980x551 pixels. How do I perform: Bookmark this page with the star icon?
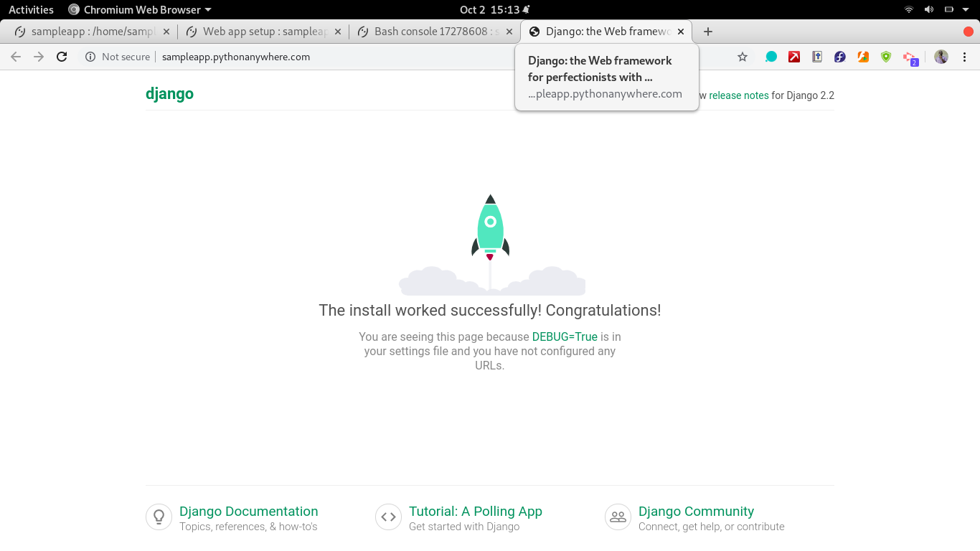coord(743,57)
